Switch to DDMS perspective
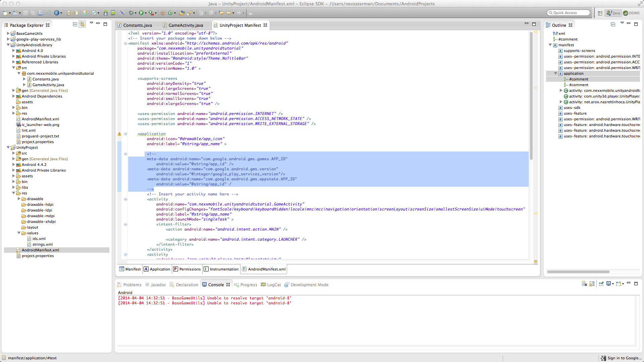The image size is (644, 362). (631, 13)
